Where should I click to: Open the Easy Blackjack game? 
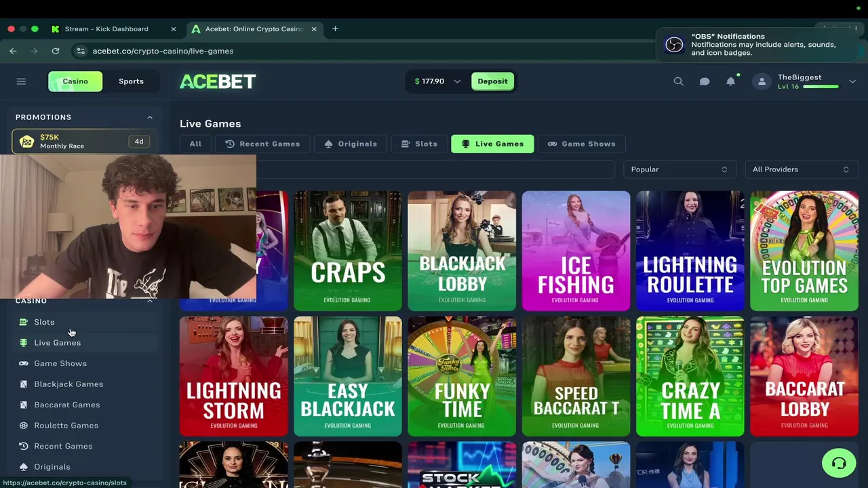348,376
